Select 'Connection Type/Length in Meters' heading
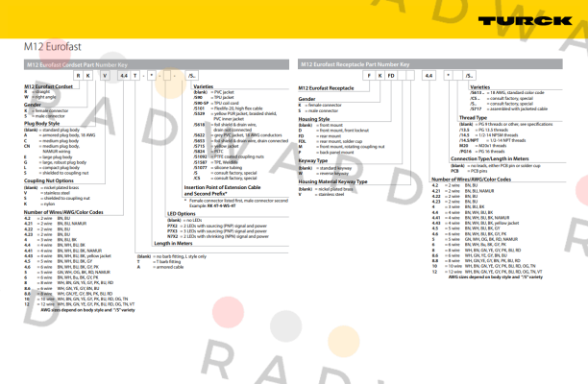 489,158
